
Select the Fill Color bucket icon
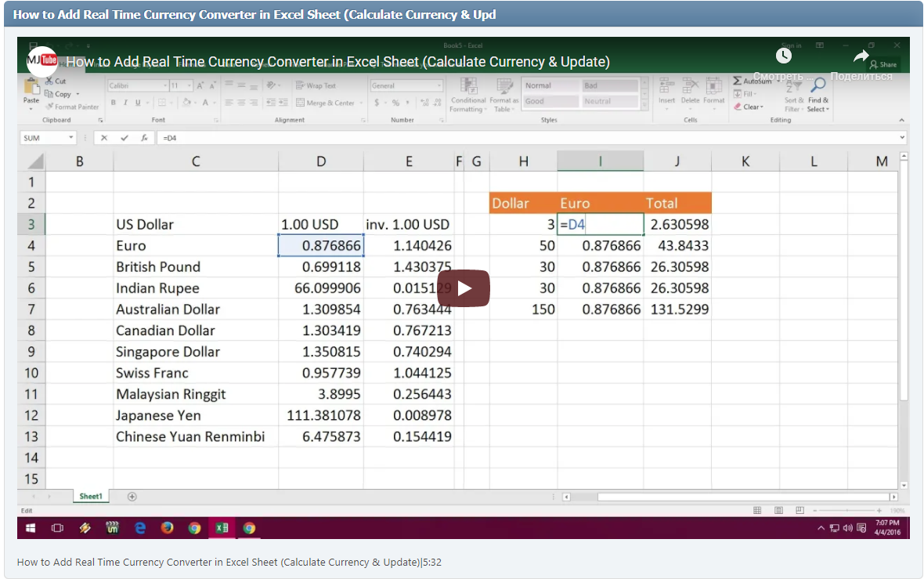[185, 102]
